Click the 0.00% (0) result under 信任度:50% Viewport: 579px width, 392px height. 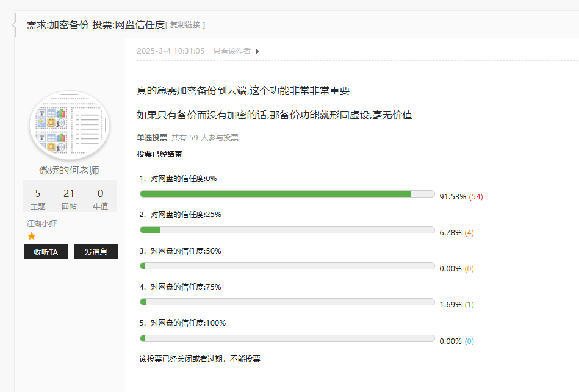click(457, 269)
